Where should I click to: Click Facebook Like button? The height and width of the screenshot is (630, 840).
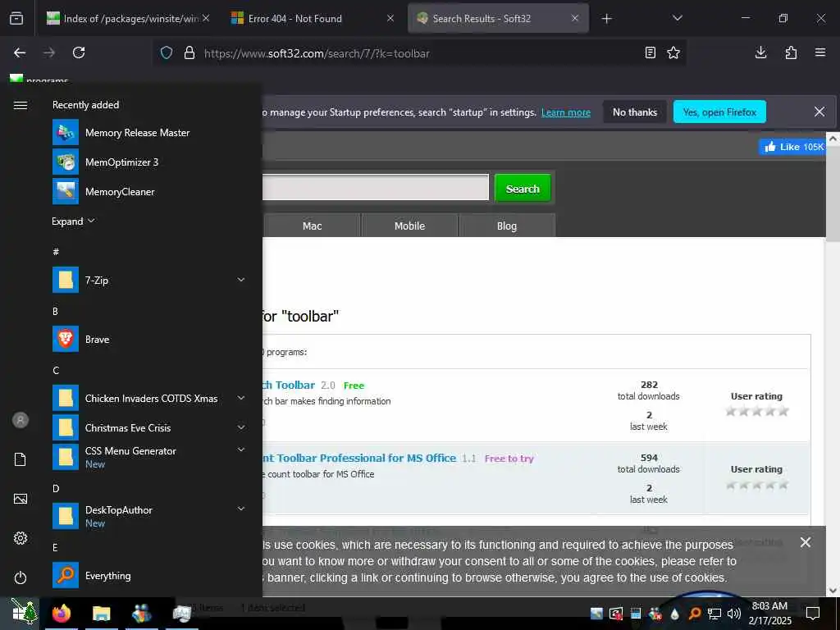click(x=792, y=147)
